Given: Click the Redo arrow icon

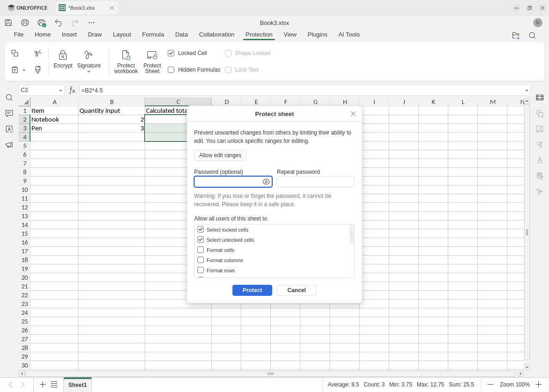Looking at the screenshot, I should tap(74, 23).
